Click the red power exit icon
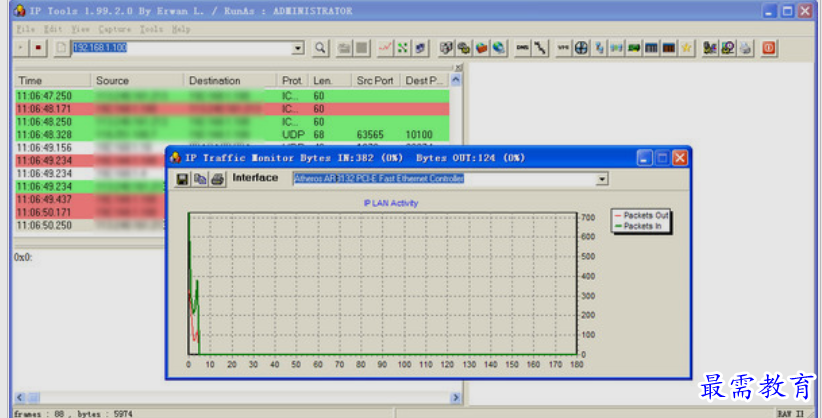The width and height of the screenshot is (822, 418). 769,48
